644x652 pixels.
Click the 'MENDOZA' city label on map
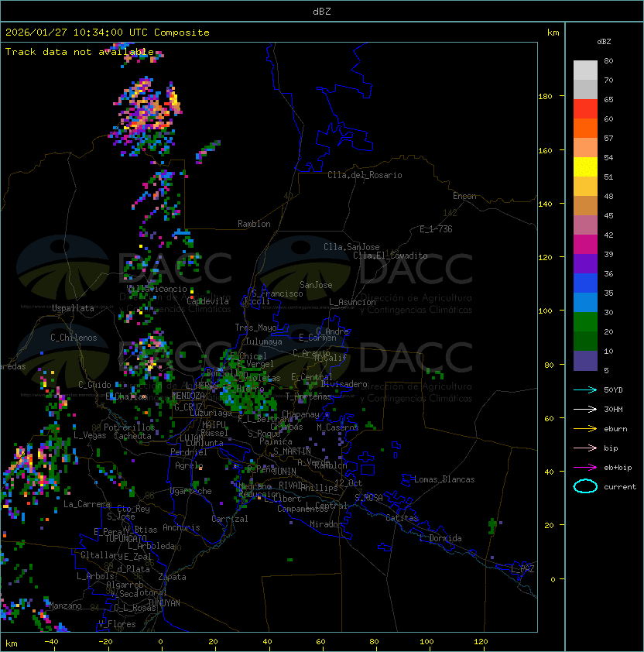[188, 396]
